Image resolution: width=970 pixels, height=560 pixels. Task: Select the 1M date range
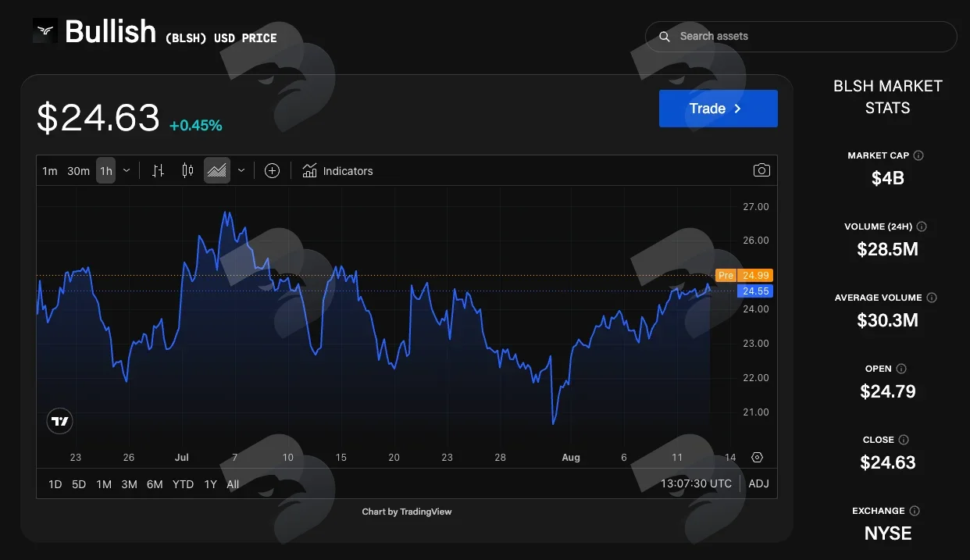coord(104,484)
